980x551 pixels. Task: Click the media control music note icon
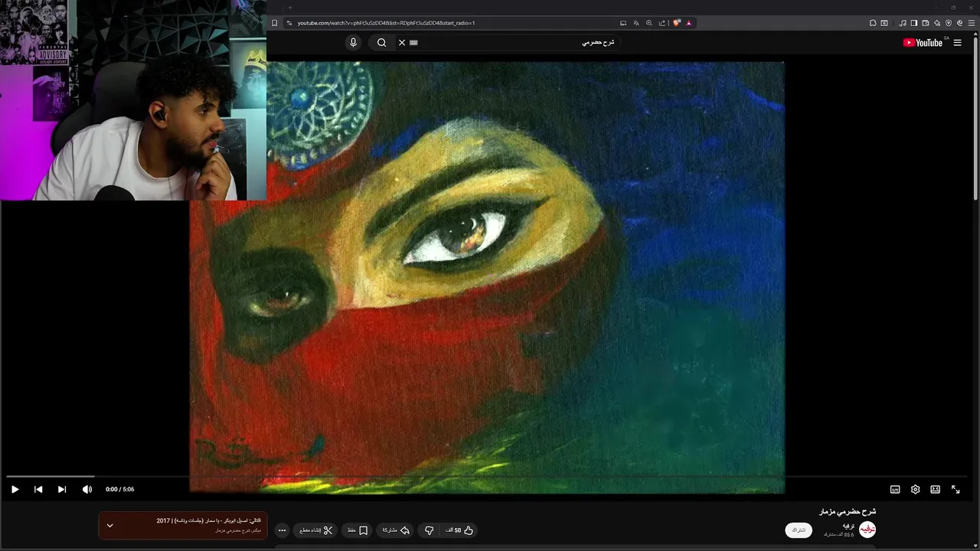tap(903, 23)
